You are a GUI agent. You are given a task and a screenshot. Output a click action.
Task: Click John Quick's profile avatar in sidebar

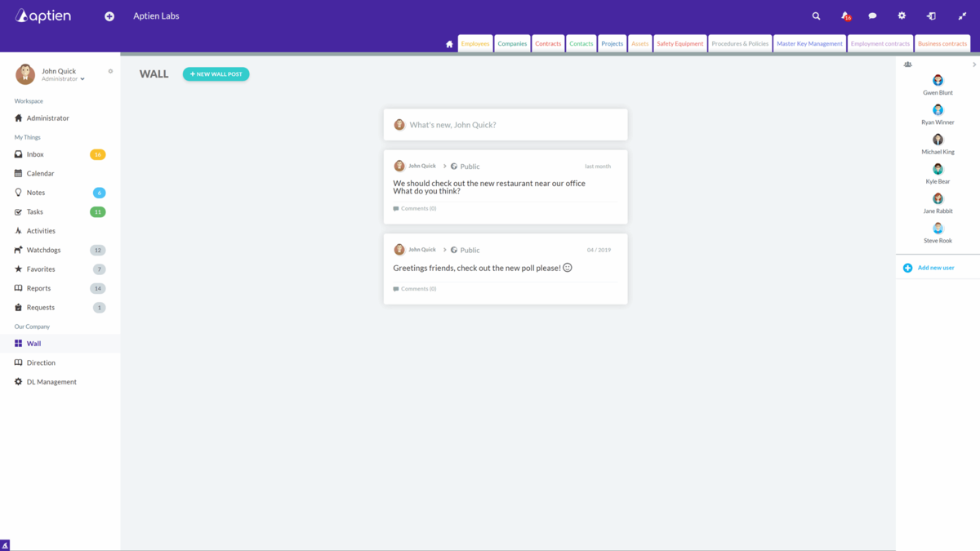(x=25, y=74)
